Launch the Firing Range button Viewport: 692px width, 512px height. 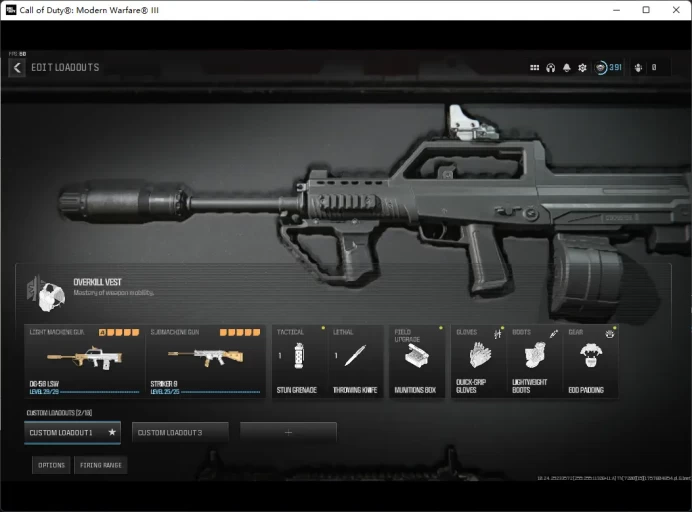click(101, 465)
